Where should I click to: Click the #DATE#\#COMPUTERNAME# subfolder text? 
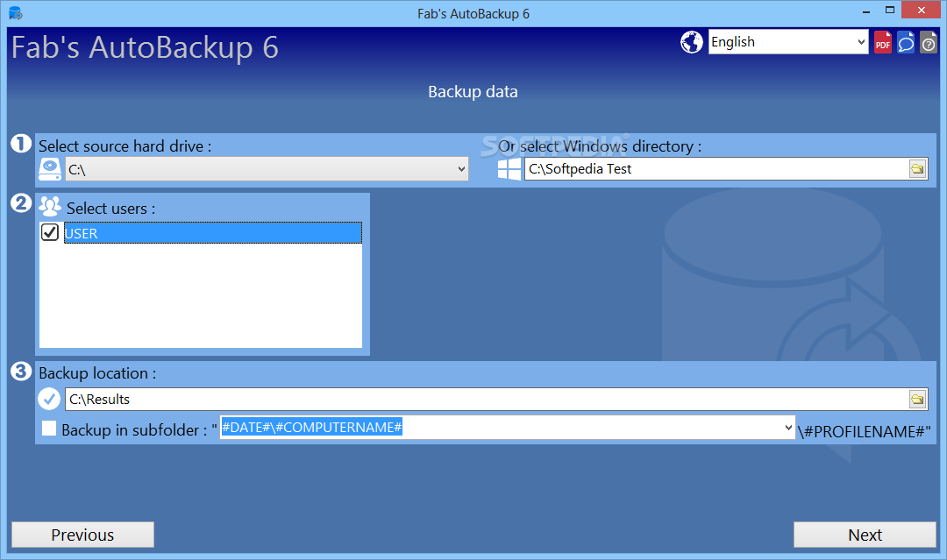pos(311,428)
